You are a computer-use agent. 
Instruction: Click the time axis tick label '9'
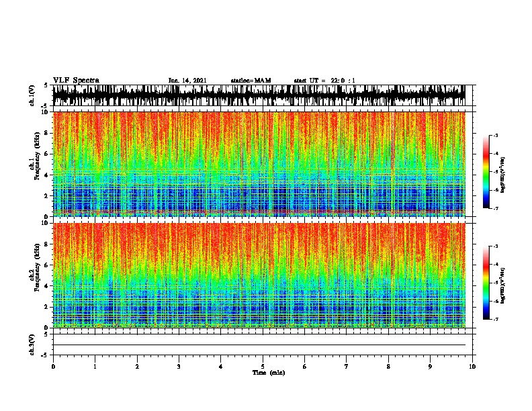click(x=430, y=367)
